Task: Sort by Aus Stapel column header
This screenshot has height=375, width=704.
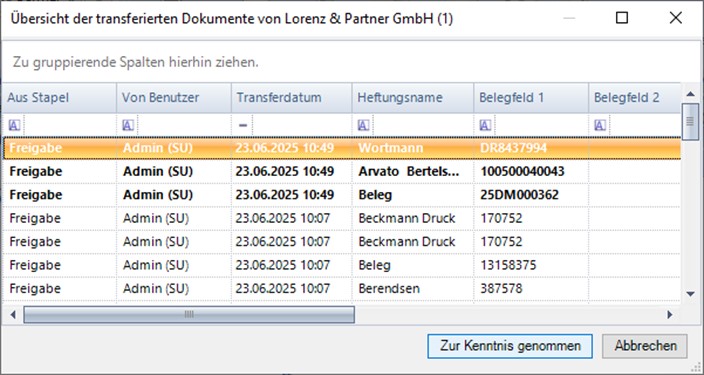Action: pyautogui.click(x=59, y=98)
